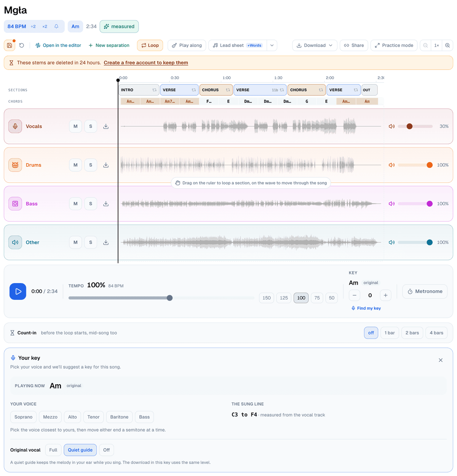457x476 pixels.
Task: Loop the INTRO section
Action: pyautogui.click(x=154, y=90)
